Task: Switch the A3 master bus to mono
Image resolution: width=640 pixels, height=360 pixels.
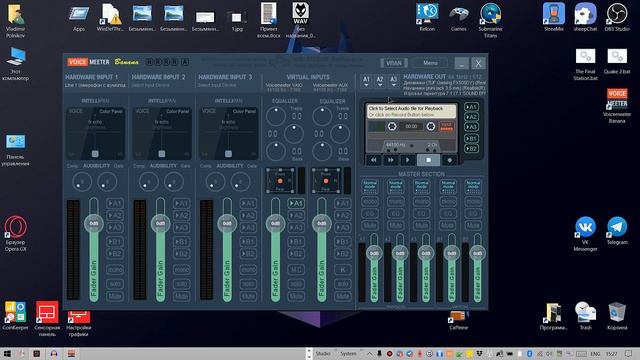Action: (422, 202)
